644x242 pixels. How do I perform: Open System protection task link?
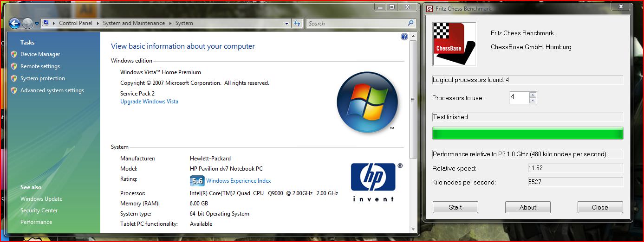click(43, 78)
